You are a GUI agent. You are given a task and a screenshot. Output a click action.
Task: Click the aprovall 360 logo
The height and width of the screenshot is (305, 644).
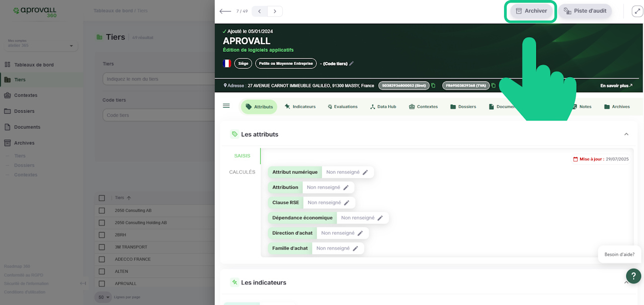point(35,12)
